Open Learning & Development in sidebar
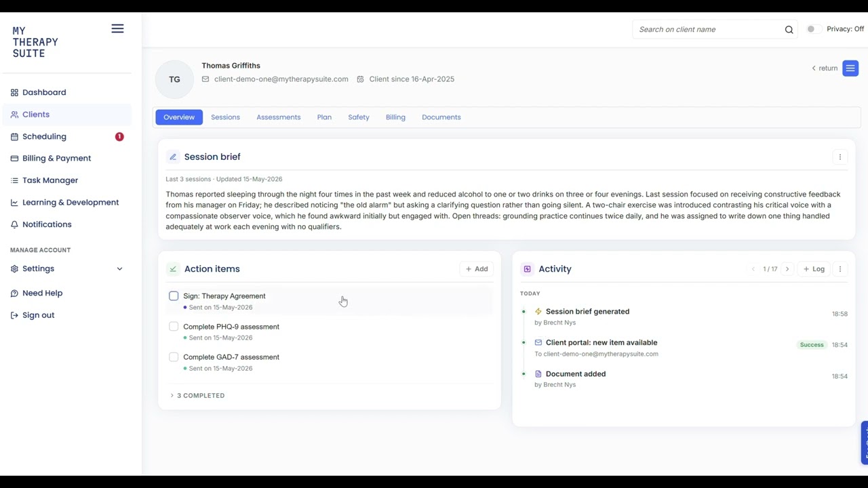 click(x=71, y=203)
